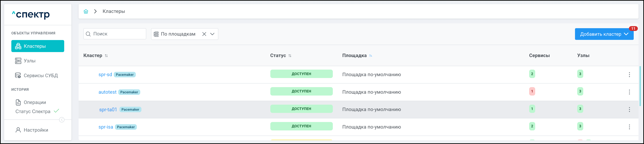This screenshot has width=644, height=144.
Task: Collapse the sidebar with the round arrow
Action: (x=62, y=120)
